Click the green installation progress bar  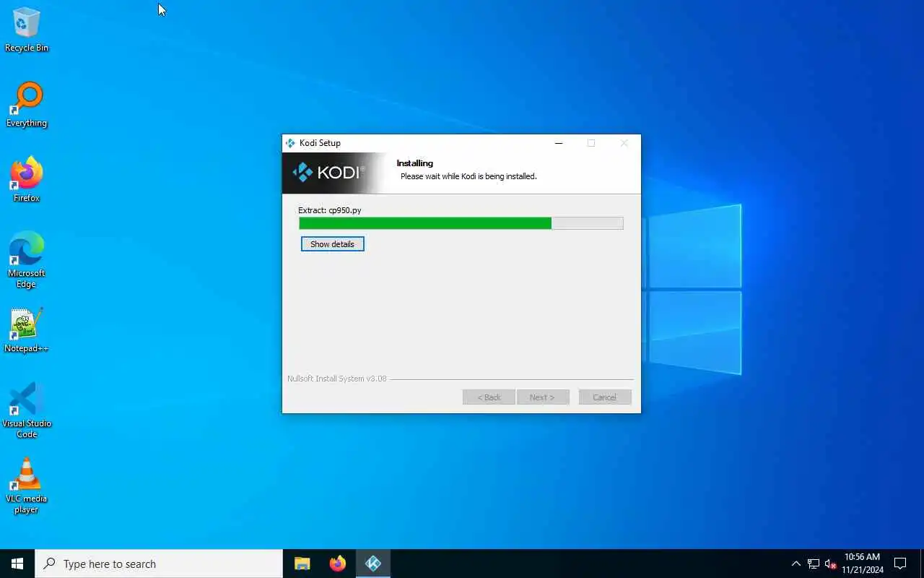pyautogui.click(x=461, y=223)
